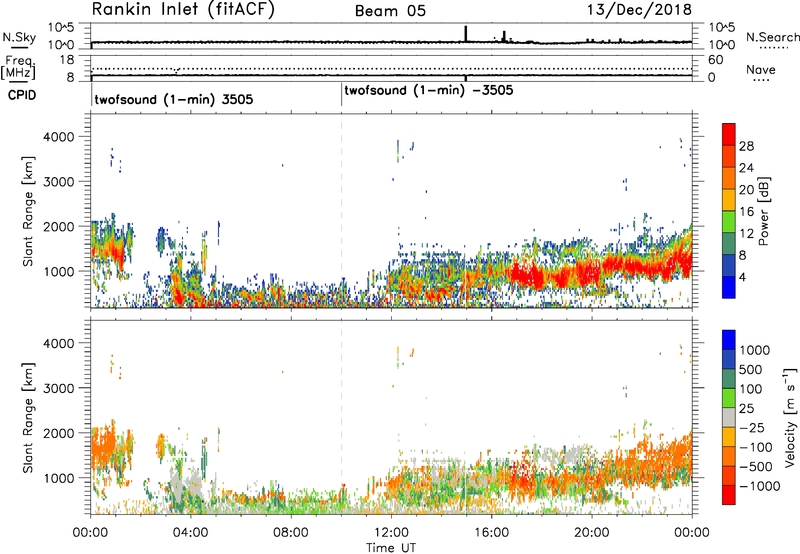The image size is (800, 554).
Task: Click the '08:00' time tick label
Action: tap(291, 533)
